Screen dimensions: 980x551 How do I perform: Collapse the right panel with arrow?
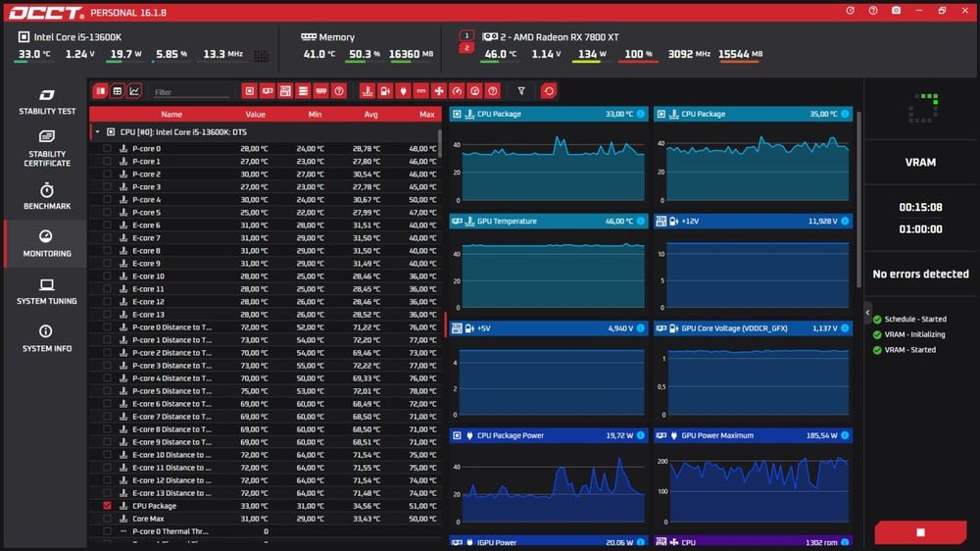tap(867, 312)
